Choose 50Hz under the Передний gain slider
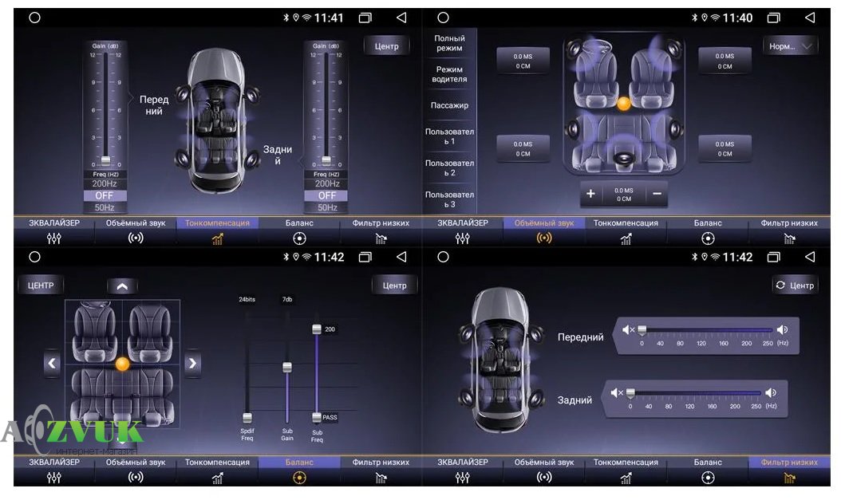This screenshot has width=841, height=504. 105,207
